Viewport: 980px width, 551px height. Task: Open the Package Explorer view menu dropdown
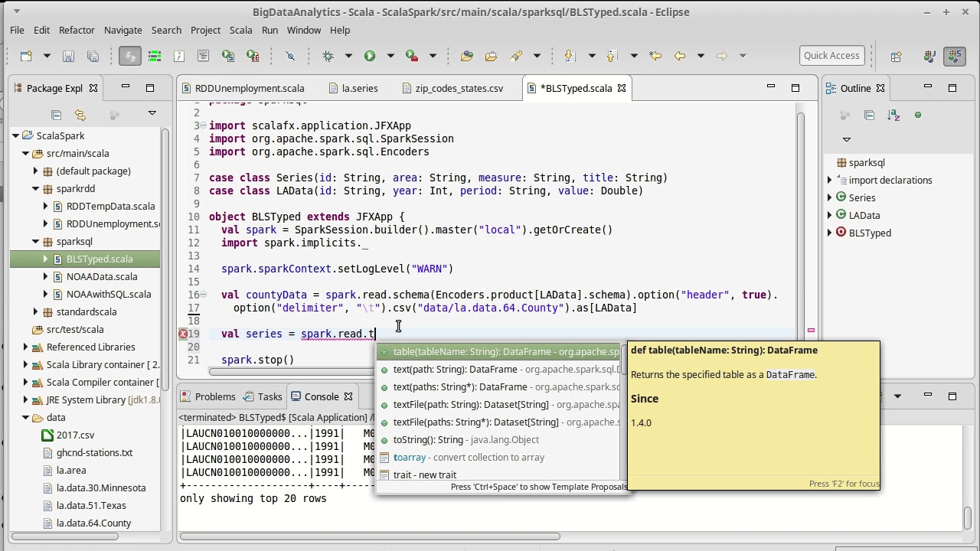pyautogui.click(x=152, y=114)
